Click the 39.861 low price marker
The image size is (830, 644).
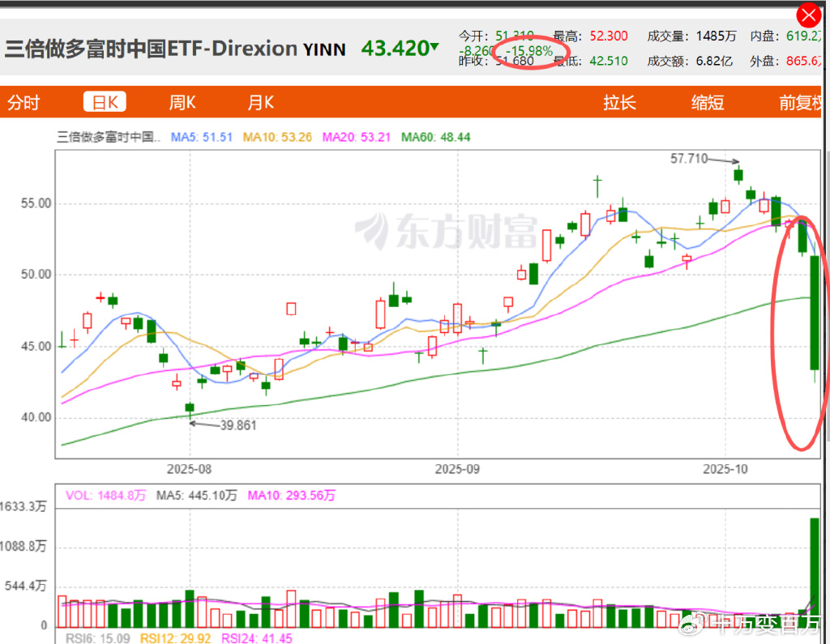(x=237, y=425)
